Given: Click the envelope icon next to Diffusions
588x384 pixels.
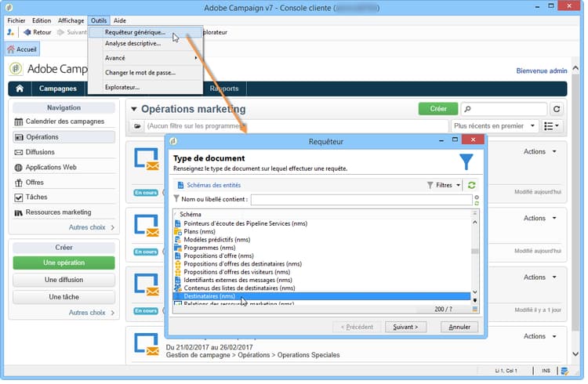Looking at the screenshot, I should (18, 153).
